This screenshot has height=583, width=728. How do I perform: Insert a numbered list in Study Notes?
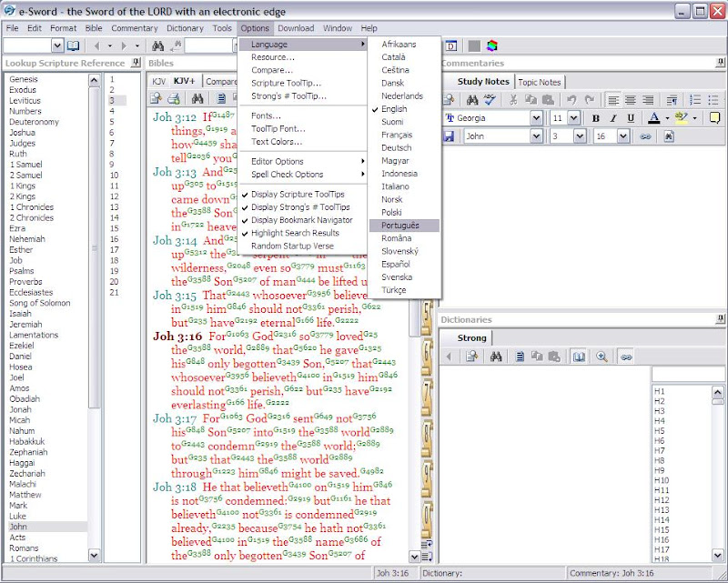(x=695, y=99)
